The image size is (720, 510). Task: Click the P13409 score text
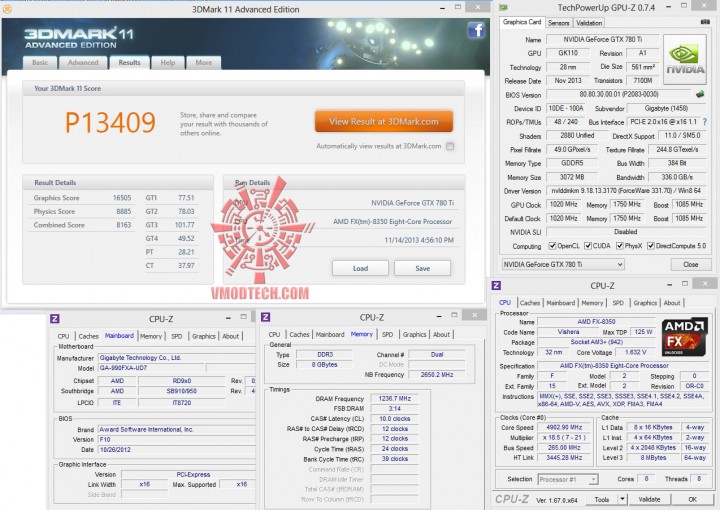pyautogui.click(x=110, y=122)
